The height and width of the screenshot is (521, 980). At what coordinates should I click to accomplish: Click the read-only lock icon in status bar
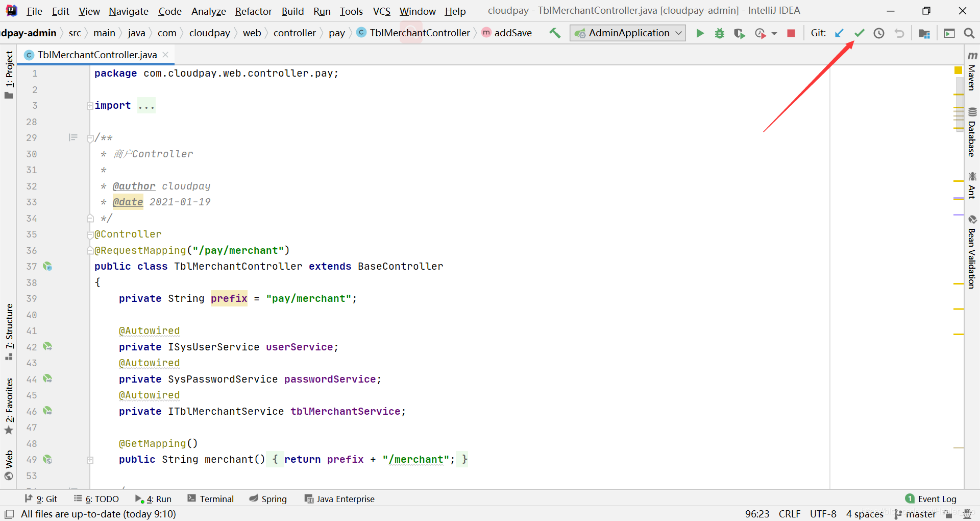point(948,514)
